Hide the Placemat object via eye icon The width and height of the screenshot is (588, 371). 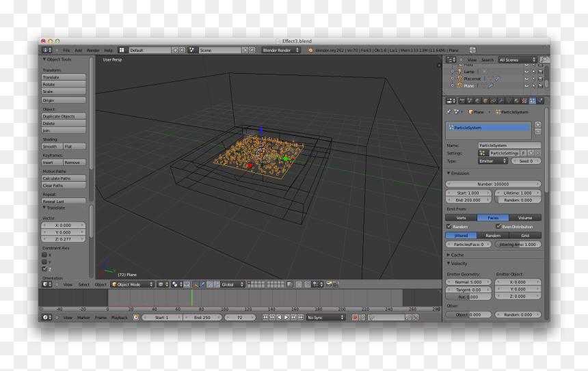(526, 79)
